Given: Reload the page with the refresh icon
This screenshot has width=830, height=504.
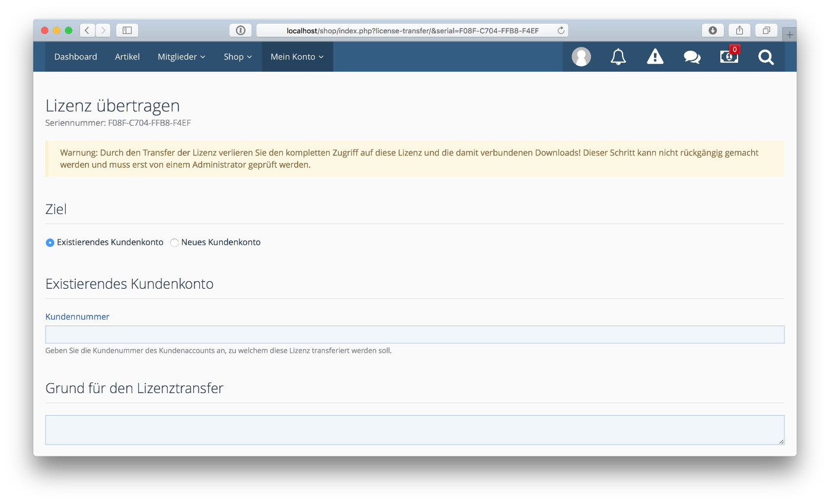Looking at the screenshot, I should pos(561,30).
